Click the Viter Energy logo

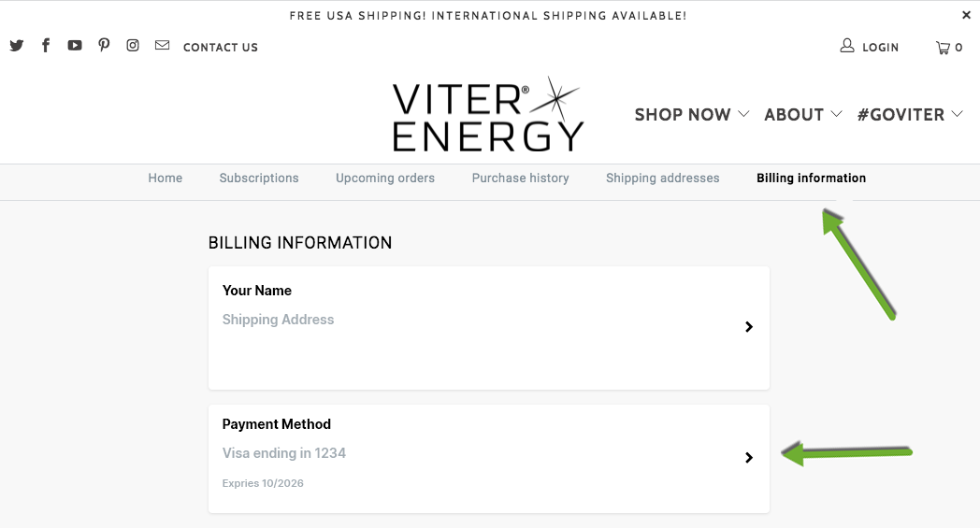pos(487,115)
